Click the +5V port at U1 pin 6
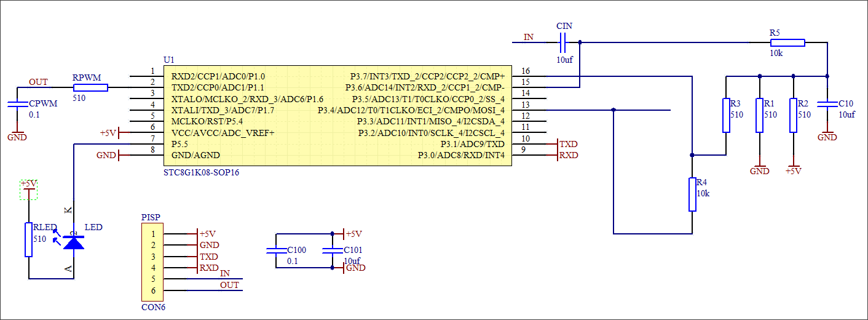Screen dimensions: 868x320 pyautogui.click(x=114, y=133)
